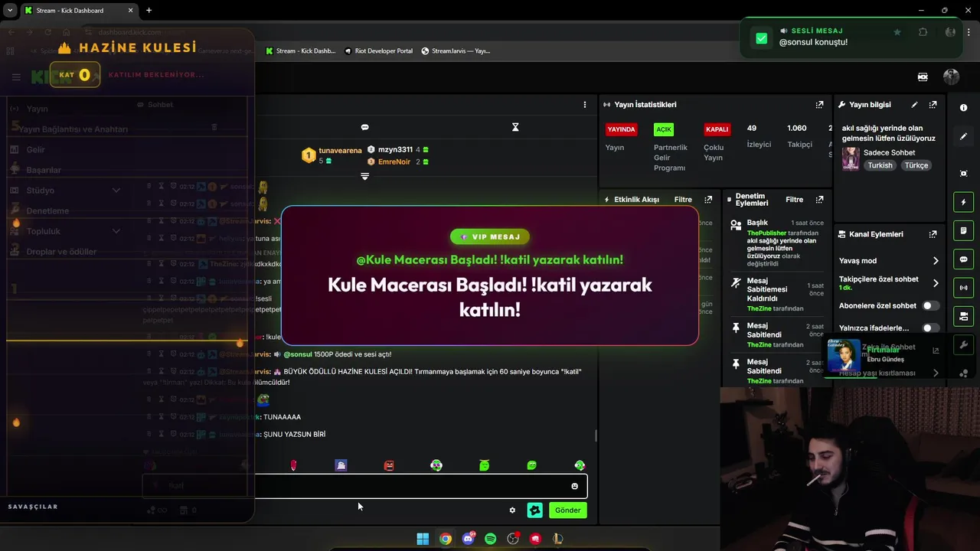Click the chat scrollbar

[596, 435]
